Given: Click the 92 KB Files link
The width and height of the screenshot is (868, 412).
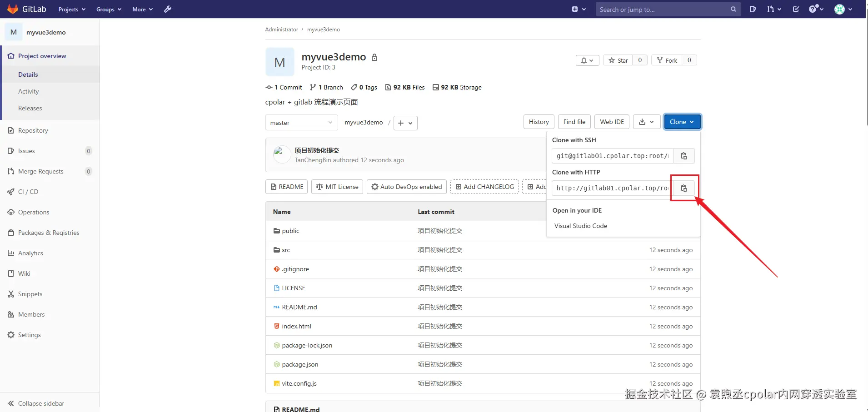Looking at the screenshot, I should [x=405, y=87].
